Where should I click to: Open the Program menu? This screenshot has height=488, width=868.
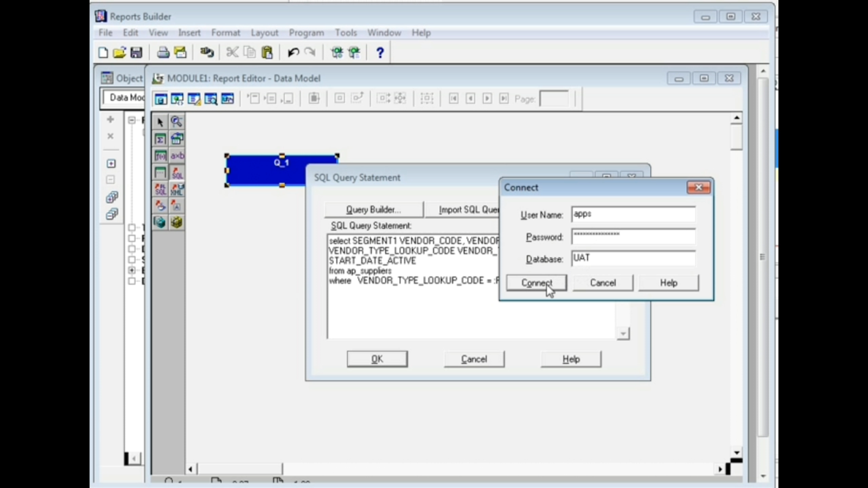pos(306,33)
